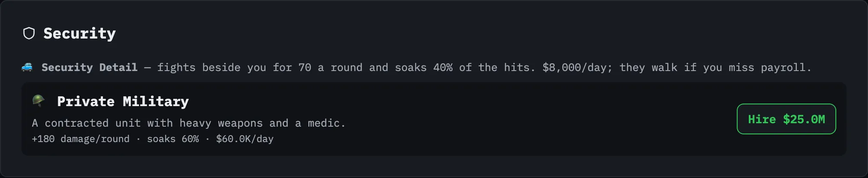Click the Hire word on green button
This screenshot has height=178, width=868.
(762, 119)
